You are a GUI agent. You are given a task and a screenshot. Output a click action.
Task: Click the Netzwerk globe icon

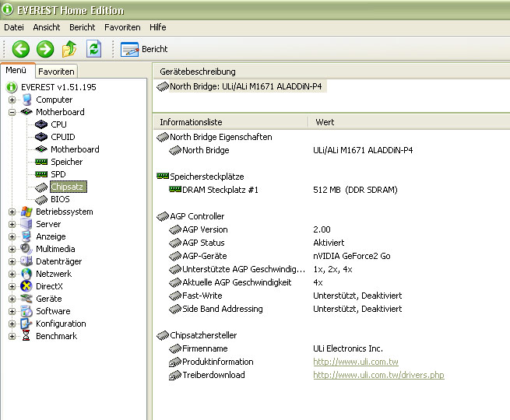coord(26,274)
